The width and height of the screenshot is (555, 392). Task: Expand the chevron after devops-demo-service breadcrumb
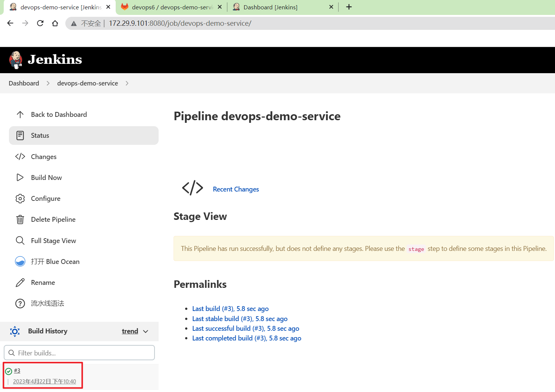click(127, 83)
